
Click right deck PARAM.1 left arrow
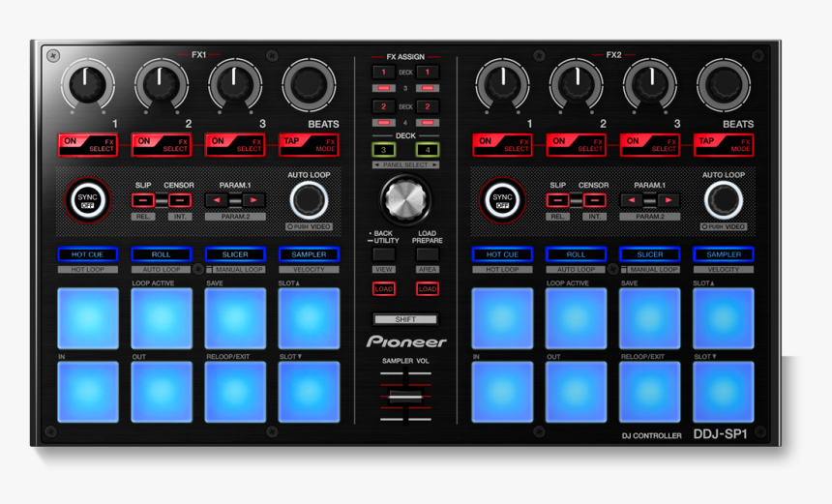632,200
